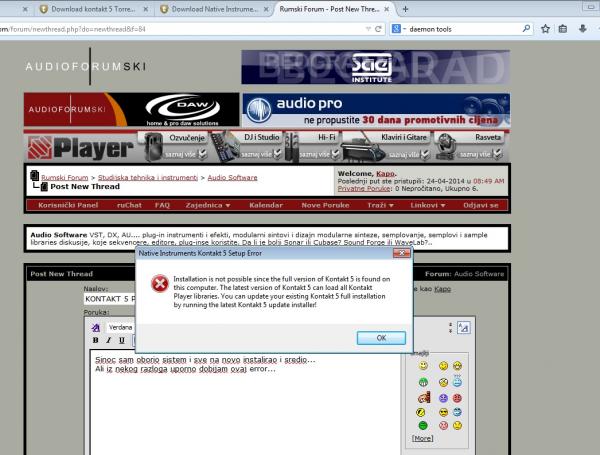Open more smilies via [More] link

point(422,438)
